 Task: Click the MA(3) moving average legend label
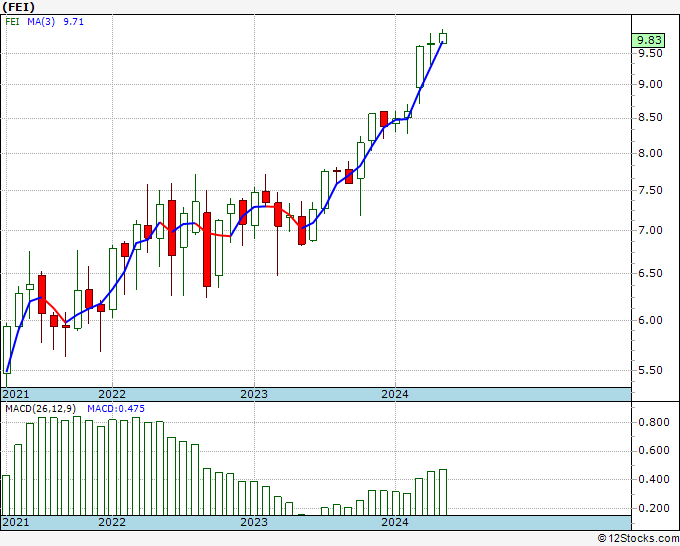(x=41, y=22)
